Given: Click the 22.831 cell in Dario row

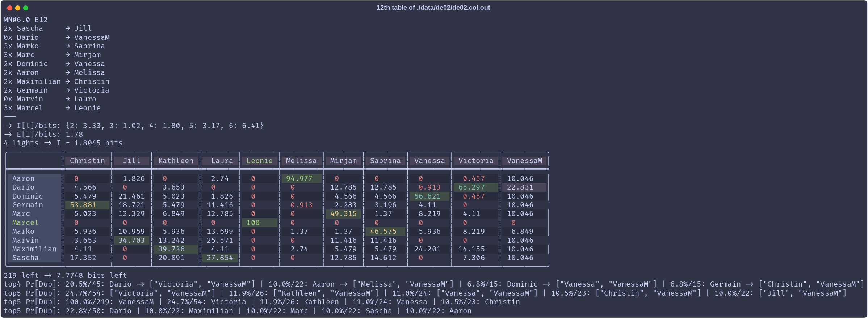Looking at the screenshot, I should pyautogui.click(x=524, y=187).
